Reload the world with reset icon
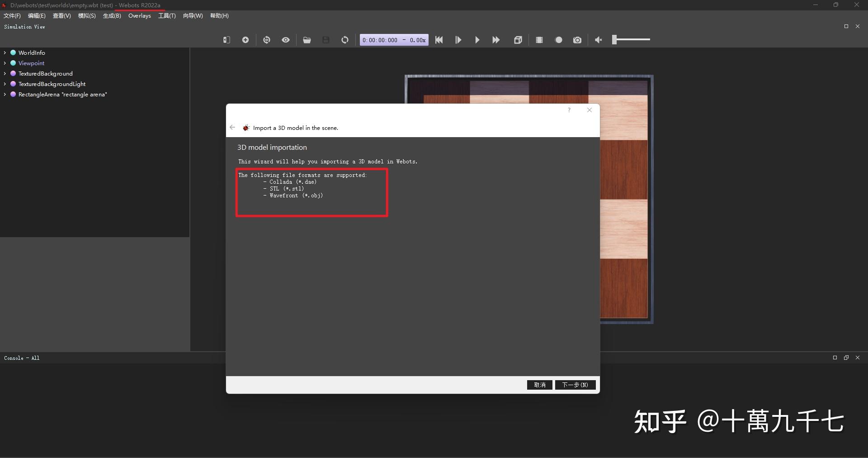This screenshot has height=458, width=868. click(x=345, y=40)
